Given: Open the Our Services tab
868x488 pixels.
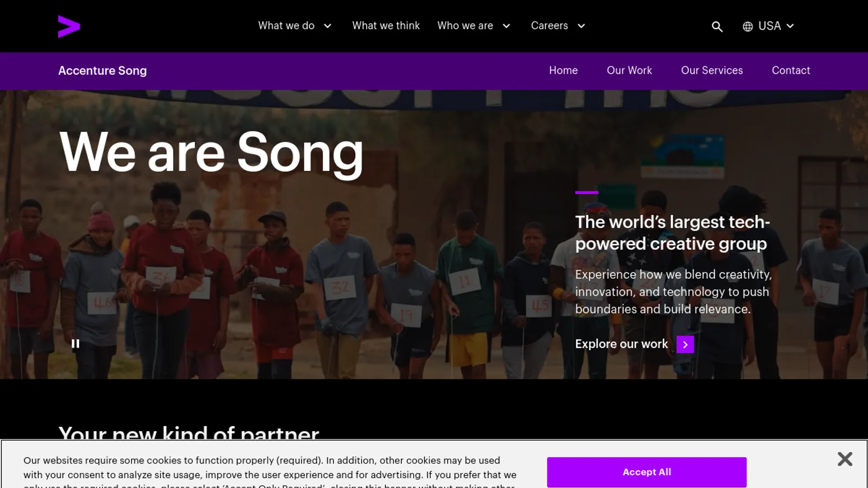Looking at the screenshot, I should (x=712, y=70).
